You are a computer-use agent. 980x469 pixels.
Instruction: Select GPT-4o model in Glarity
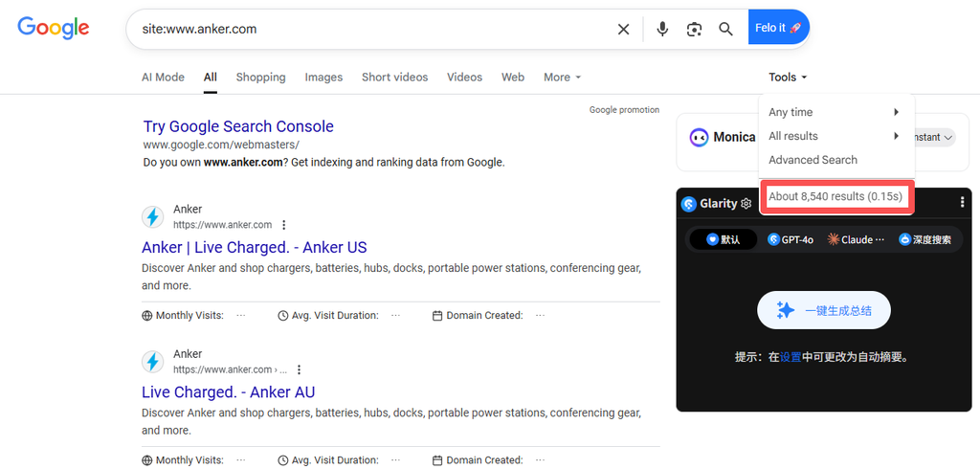coord(791,239)
